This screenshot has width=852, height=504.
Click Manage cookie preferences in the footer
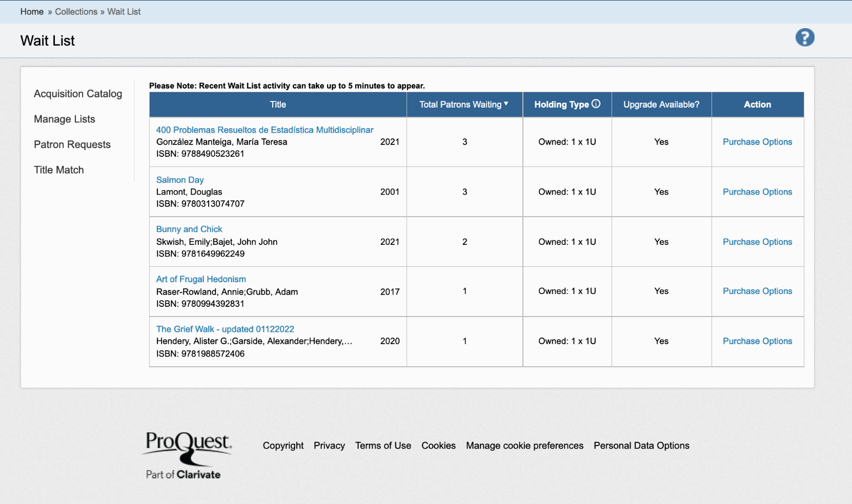(524, 446)
